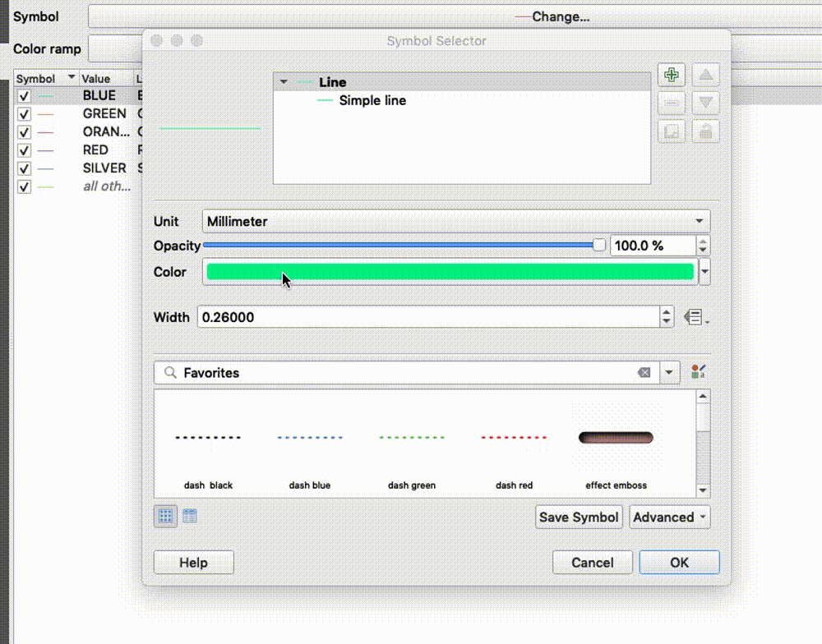Select the Simple line layer
Screen dimensions: 822x644
pyautogui.click(x=372, y=100)
